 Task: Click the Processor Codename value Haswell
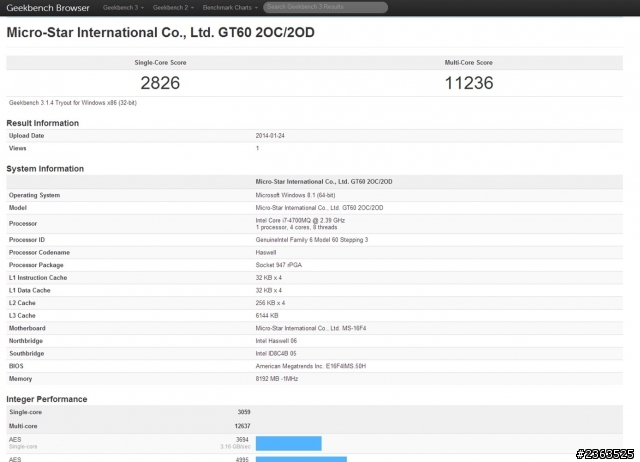click(266, 252)
